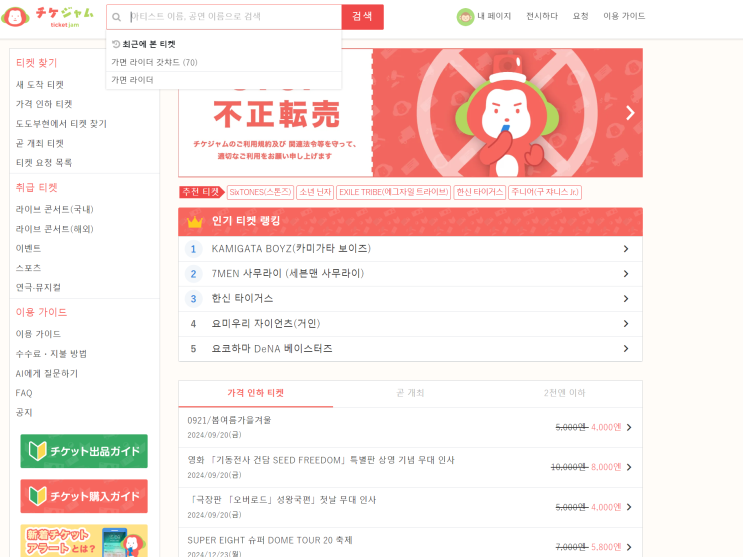
Task: Click 7MEN 사무라이 ranking text
Action: tap(288, 274)
